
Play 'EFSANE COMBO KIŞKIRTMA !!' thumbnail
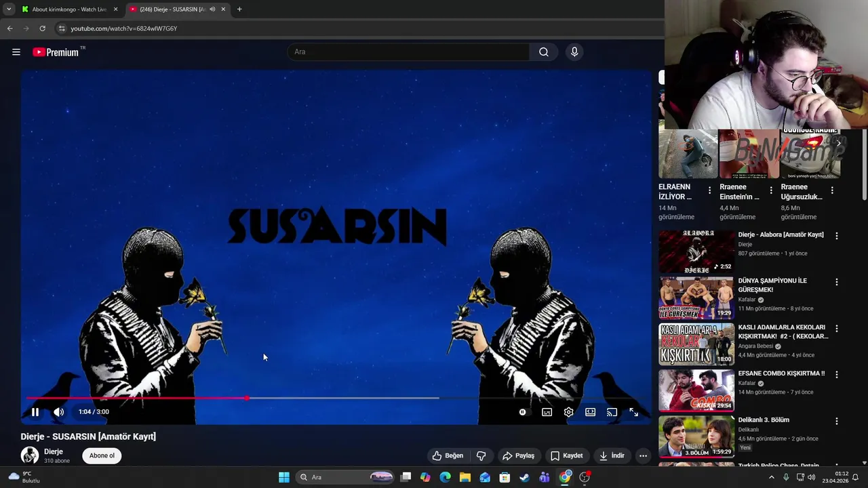696,390
